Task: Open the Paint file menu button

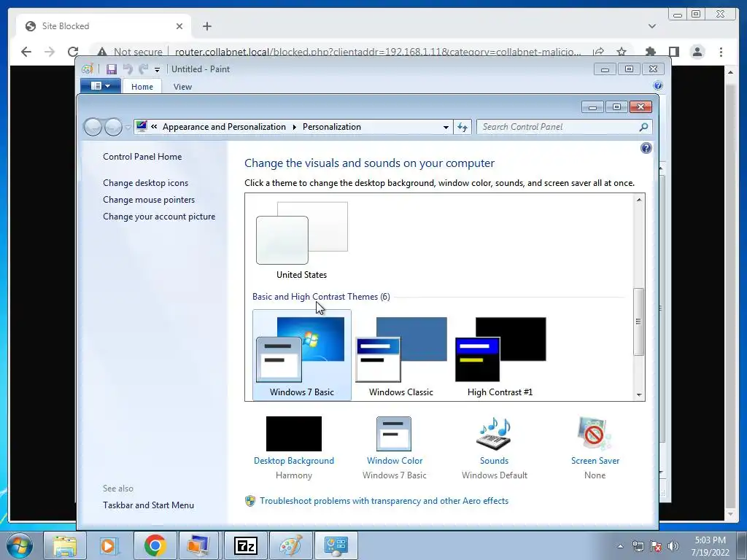Action: coord(100,86)
